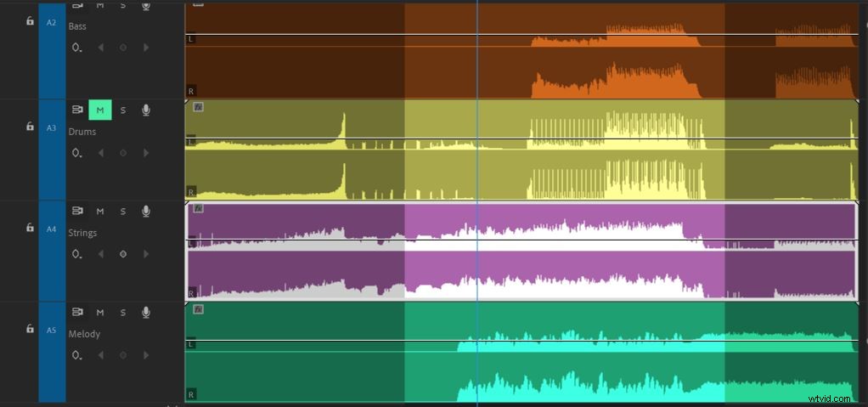Click the blue playhead line
This screenshot has width=868, height=407.
[x=477, y=203]
